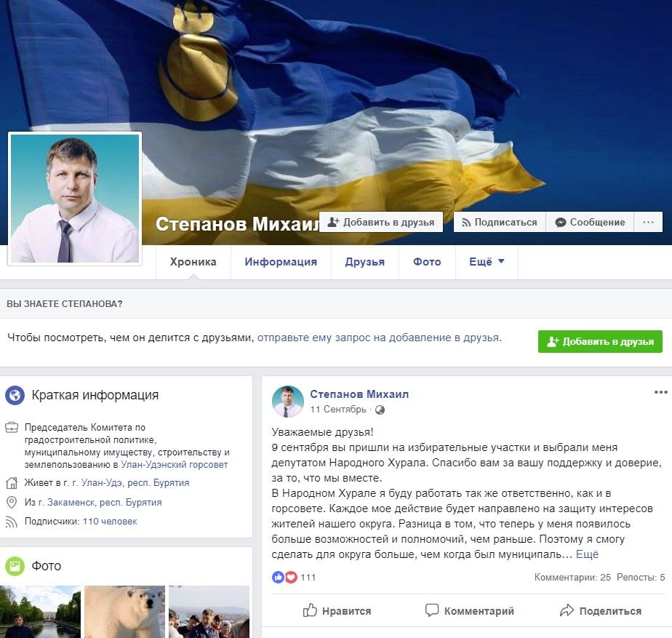
Task: Click the like and heart reactions icon
Action: 284,577
